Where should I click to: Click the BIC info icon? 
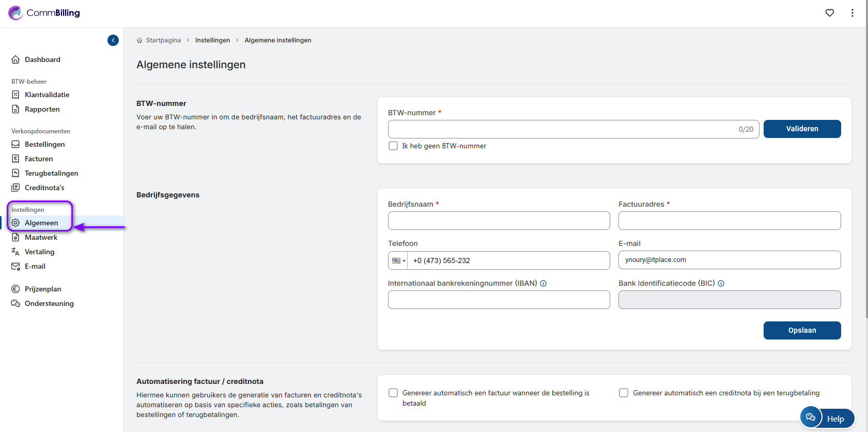point(721,283)
